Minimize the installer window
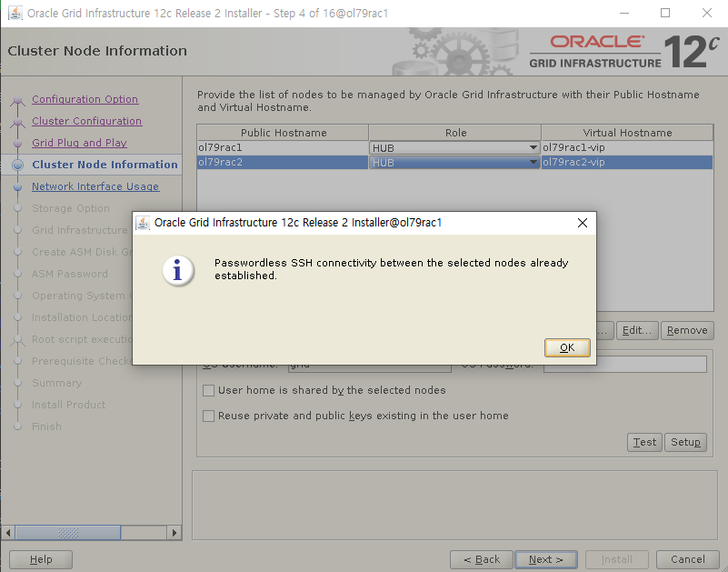This screenshot has width=728, height=572. coord(624,13)
